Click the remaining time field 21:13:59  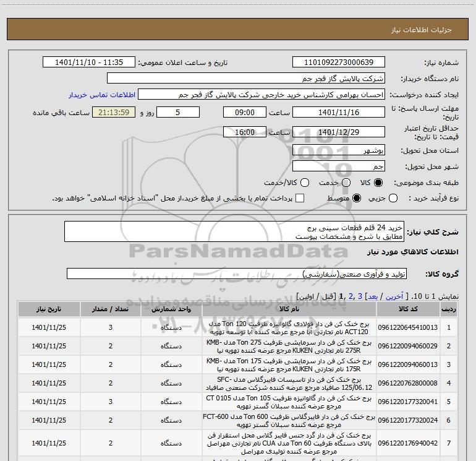[114, 112]
